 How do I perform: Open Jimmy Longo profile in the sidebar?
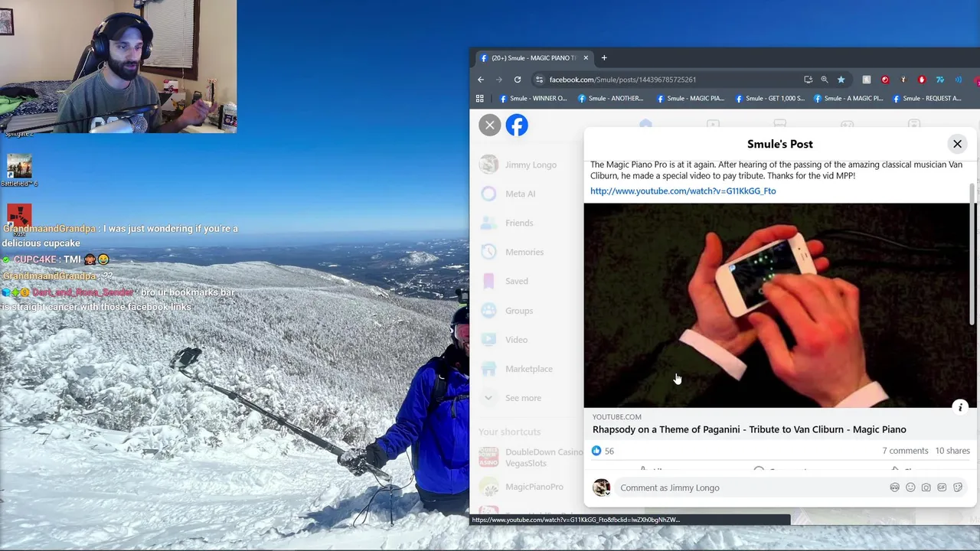point(518,165)
